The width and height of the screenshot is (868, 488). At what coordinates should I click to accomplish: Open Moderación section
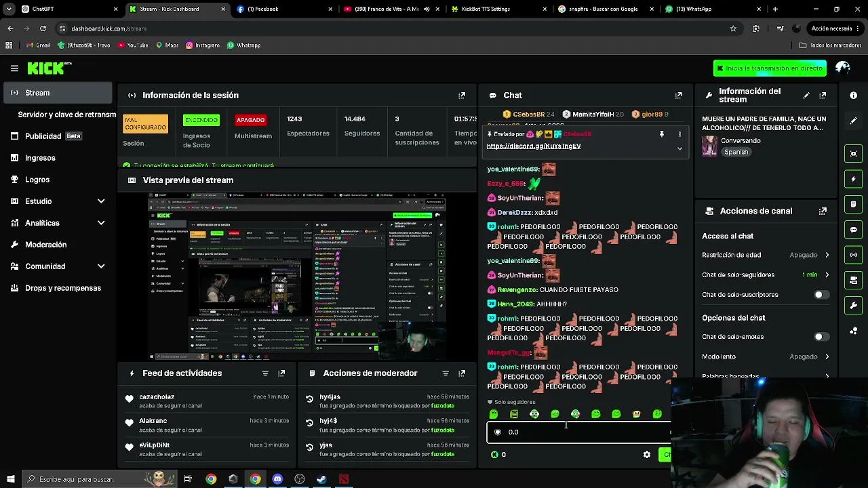(x=58, y=245)
